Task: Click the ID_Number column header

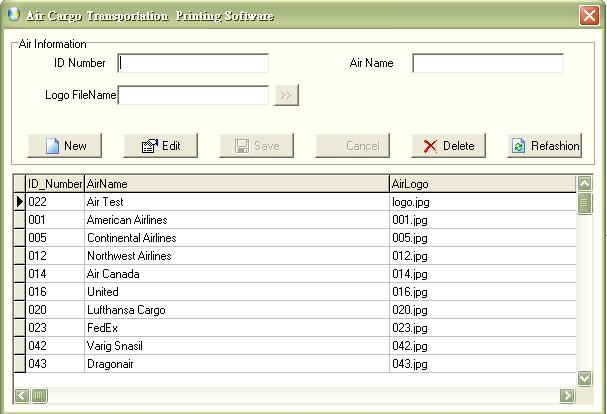Action: 55,184
